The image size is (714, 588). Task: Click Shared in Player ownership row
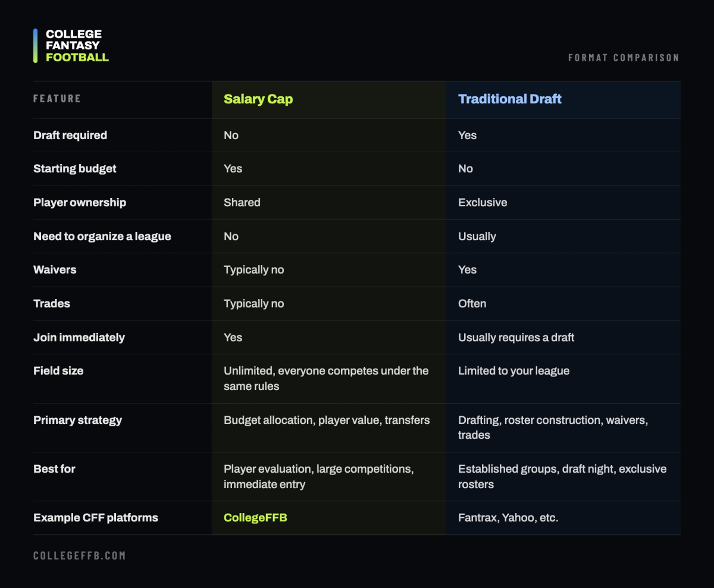242,203
